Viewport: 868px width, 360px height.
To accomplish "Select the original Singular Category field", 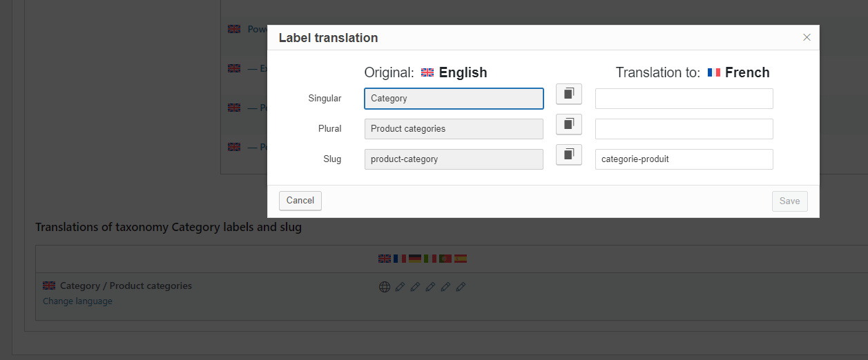I will coord(454,99).
